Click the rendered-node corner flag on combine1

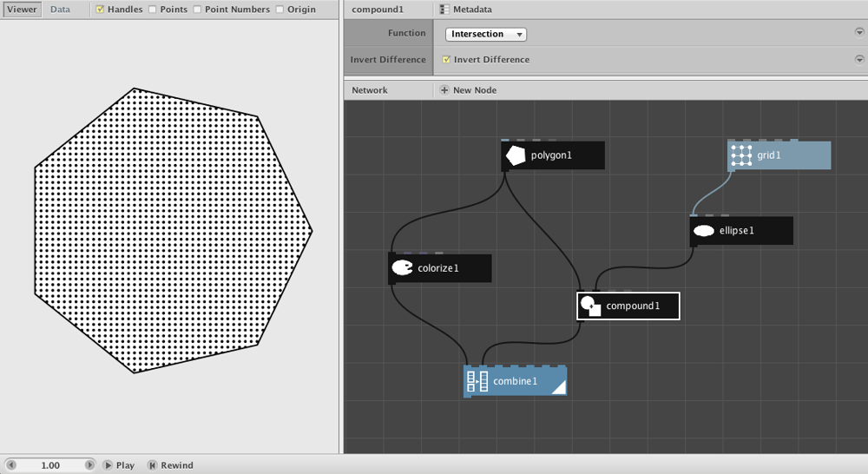tap(560, 387)
